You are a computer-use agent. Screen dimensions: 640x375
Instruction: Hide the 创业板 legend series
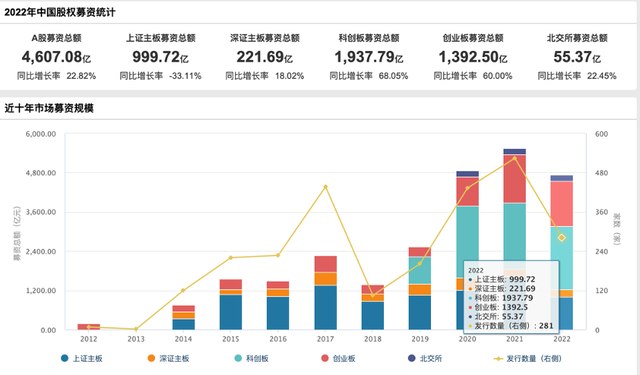[x=338, y=358]
